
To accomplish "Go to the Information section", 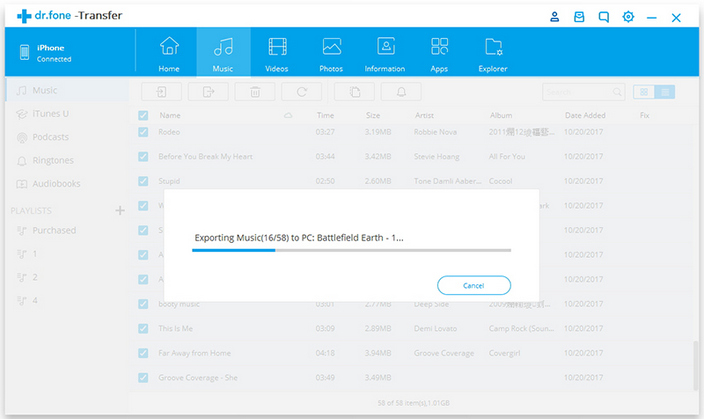I will point(385,52).
